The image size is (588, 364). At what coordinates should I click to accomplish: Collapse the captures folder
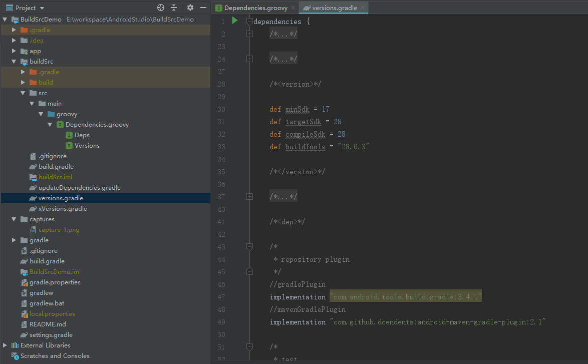[x=14, y=219]
